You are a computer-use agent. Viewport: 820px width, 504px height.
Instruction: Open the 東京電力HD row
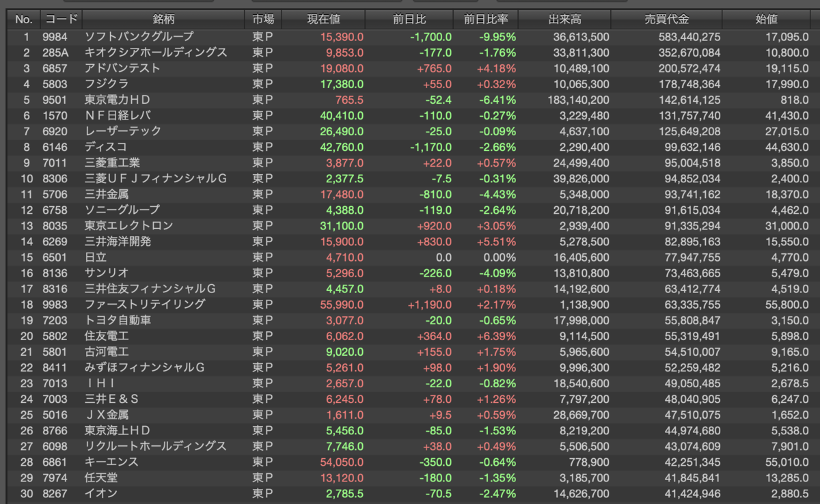pos(410,100)
